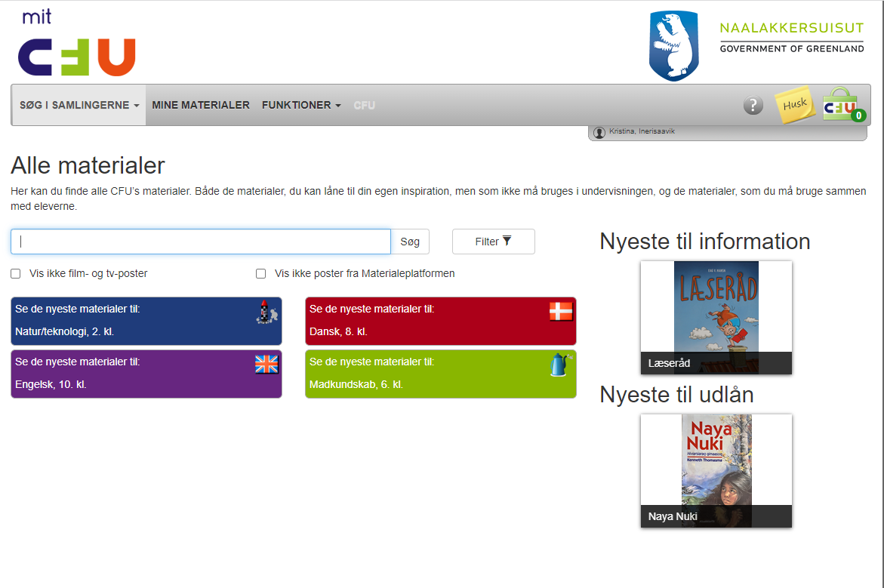
Task: Open the Funktioner dropdown menu
Action: pos(301,106)
